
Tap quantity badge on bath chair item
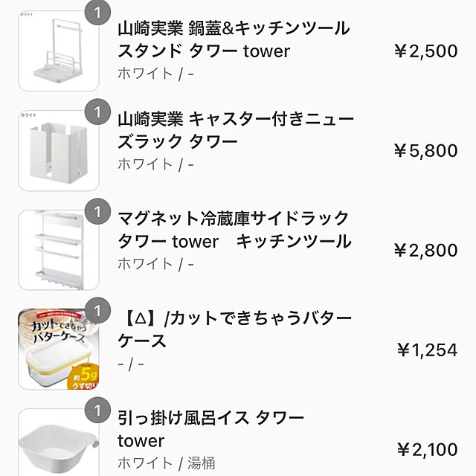[97, 410]
